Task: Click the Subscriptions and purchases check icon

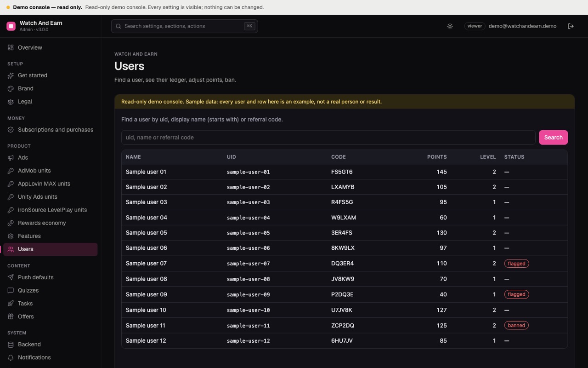Action: (x=11, y=130)
